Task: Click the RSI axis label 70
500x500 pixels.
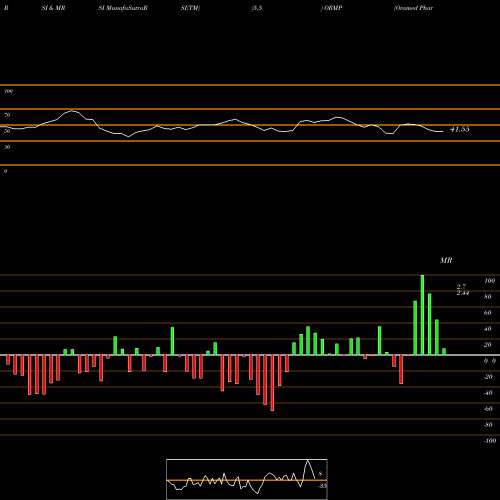Action: [x=7, y=115]
